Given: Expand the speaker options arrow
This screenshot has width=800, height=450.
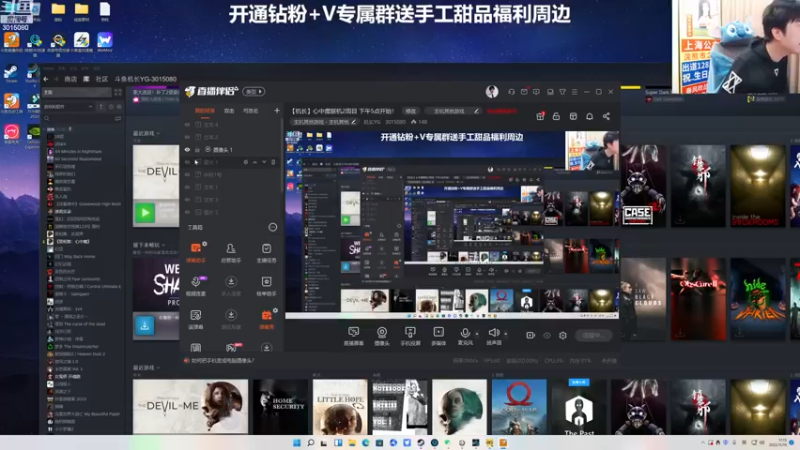Looking at the screenshot, I should [x=506, y=334].
